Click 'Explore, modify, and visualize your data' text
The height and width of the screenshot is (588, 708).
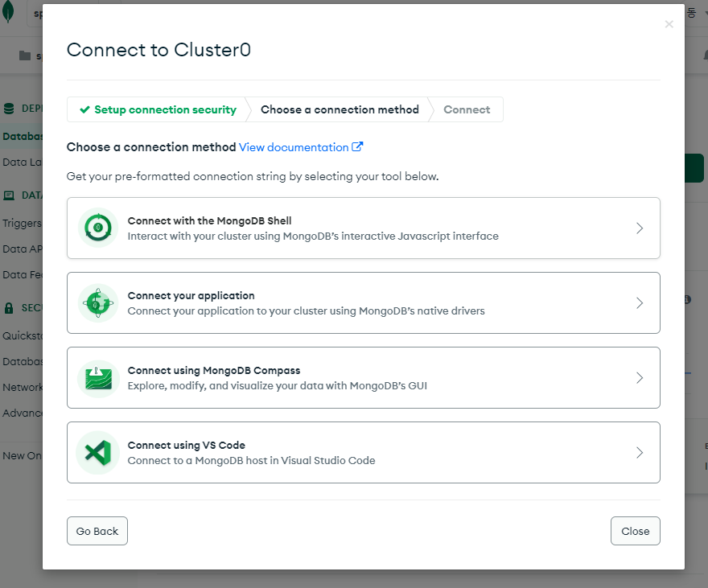pos(278,386)
